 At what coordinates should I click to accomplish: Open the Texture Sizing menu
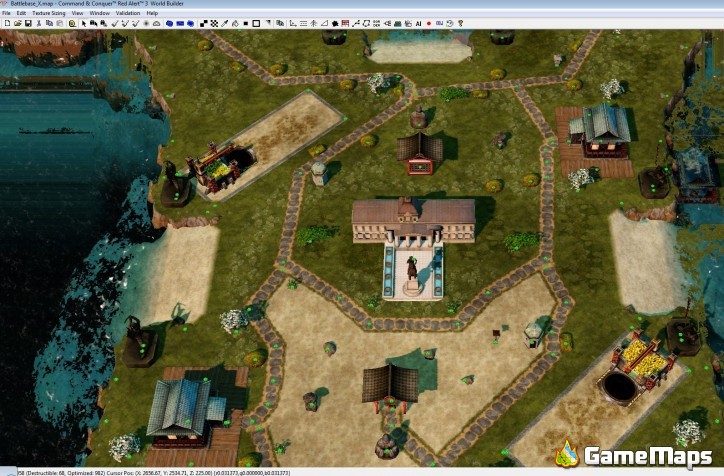(48, 13)
